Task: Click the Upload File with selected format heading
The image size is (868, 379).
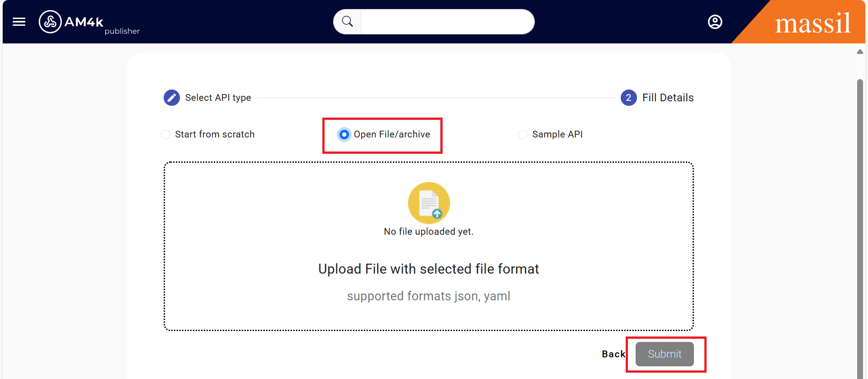Action: tap(429, 269)
